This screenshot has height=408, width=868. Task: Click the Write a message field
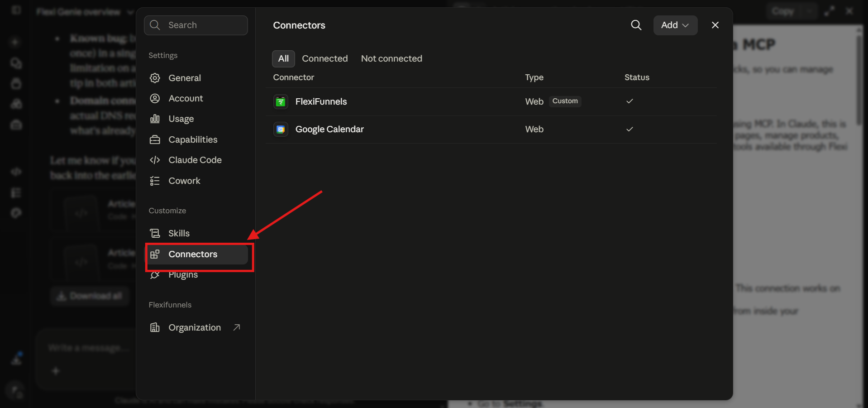click(x=88, y=348)
